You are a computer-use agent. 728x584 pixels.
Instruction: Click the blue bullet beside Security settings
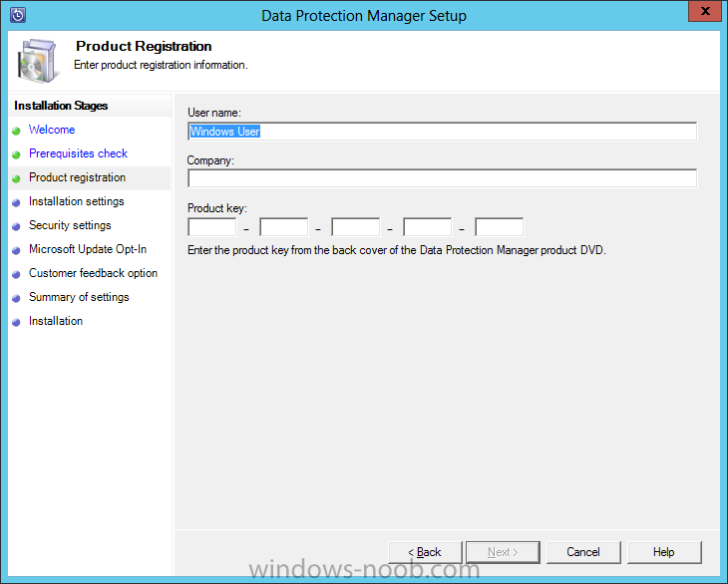coord(16,226)
